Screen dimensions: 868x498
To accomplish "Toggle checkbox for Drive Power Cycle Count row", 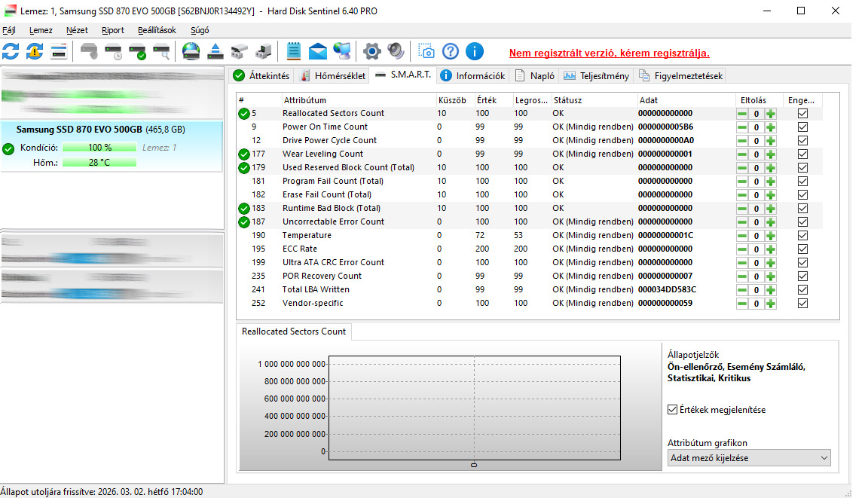I will pyautogui.click(x=802, y=141).
